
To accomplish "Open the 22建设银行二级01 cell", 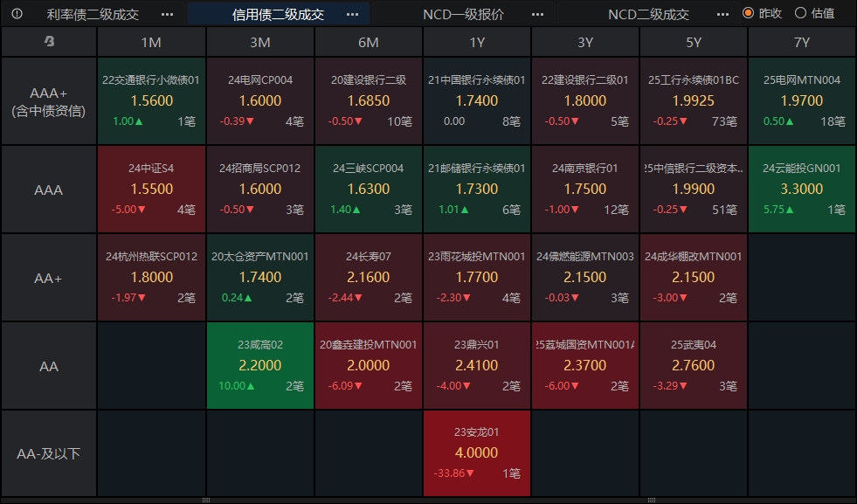I will 584,101.
